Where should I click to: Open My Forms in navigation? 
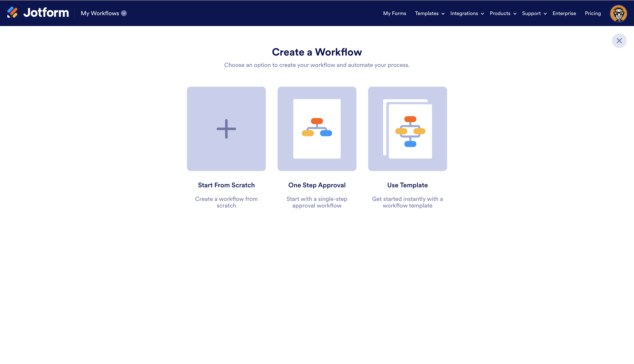point(395,13)
